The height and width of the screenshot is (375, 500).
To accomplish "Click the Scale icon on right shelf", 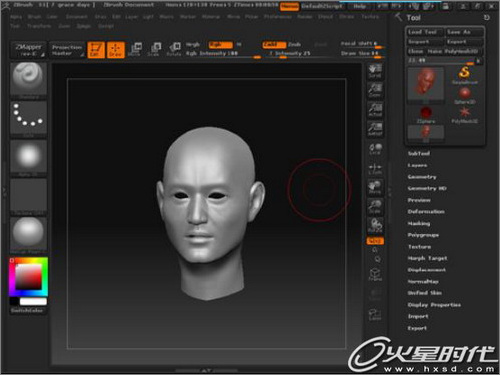I will (375, 207).
